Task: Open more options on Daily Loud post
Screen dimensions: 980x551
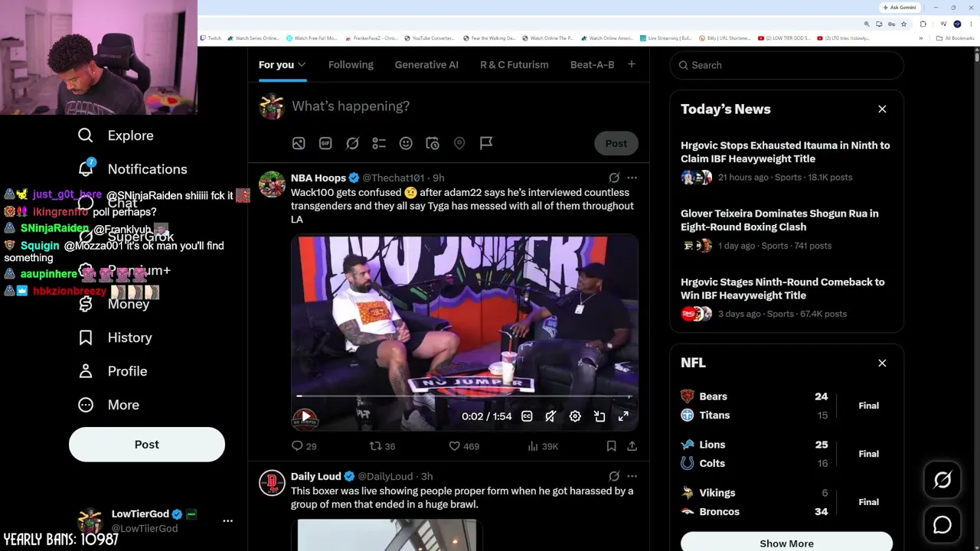Action: click(x=632, y=476)
